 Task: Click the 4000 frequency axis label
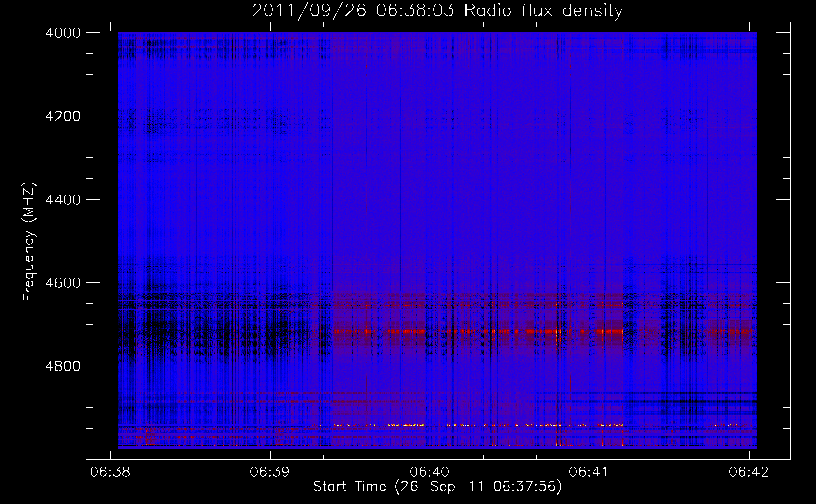click(63, 33)
